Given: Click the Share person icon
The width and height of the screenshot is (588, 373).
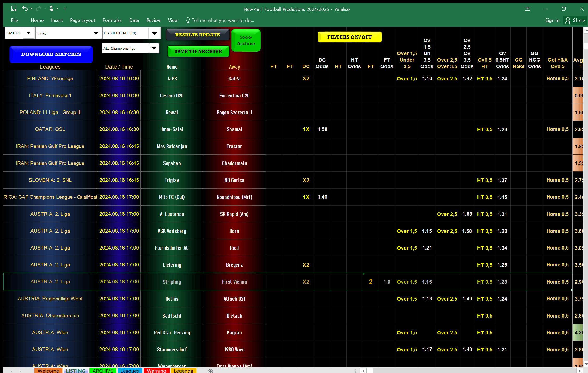Looking at the screenshot, I should click(x=568, y=20).
